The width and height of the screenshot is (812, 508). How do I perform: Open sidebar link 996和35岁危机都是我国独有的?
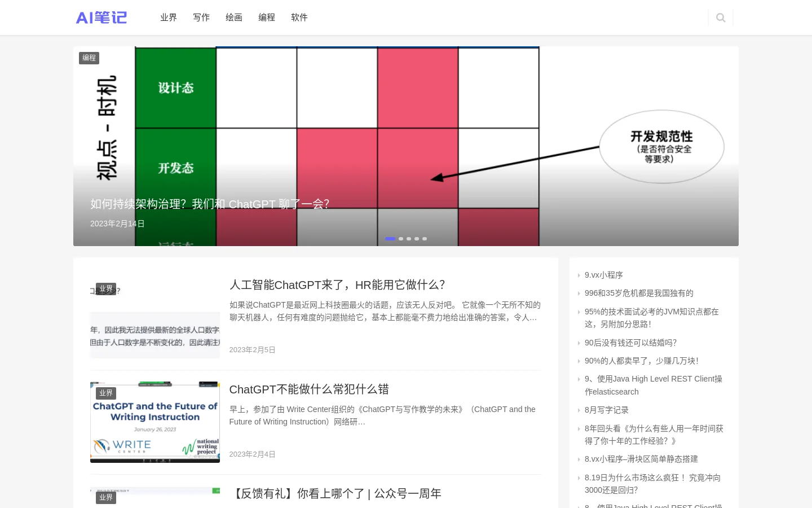click(x=639, y=293)
